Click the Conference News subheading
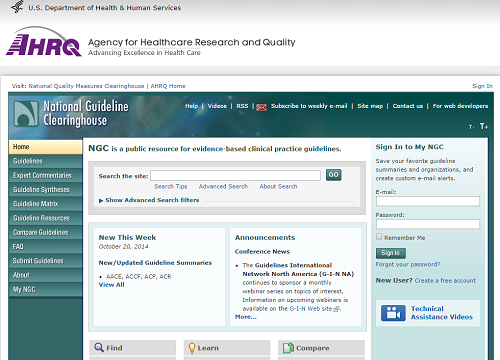This screenshot has height=360, width=500. click(x=262, y=252)
